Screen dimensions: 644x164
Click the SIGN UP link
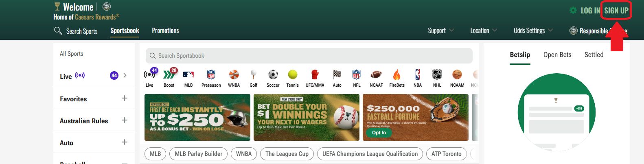pyautogui.click(x=616, y=11)
